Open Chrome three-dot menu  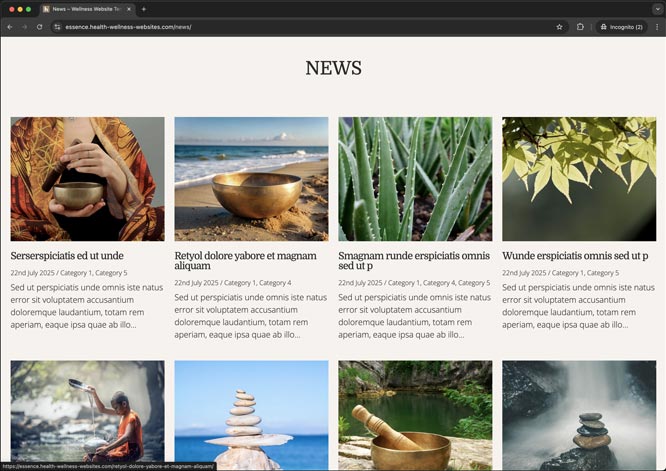pos(657,27)
